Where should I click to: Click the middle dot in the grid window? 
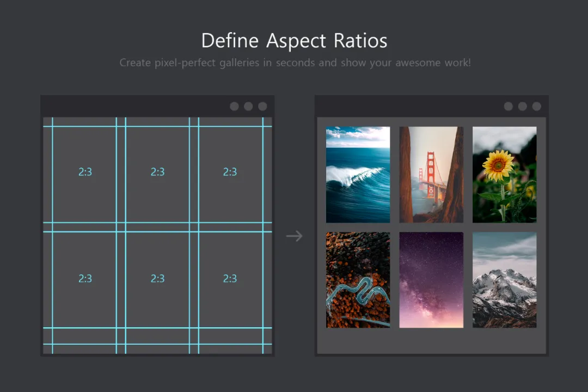click(248, 106)
